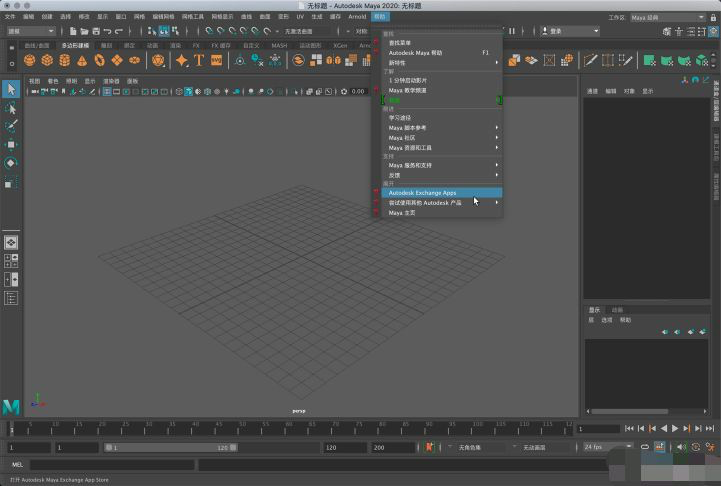Open the UV menu in menu bar

[x=300, y=17]
